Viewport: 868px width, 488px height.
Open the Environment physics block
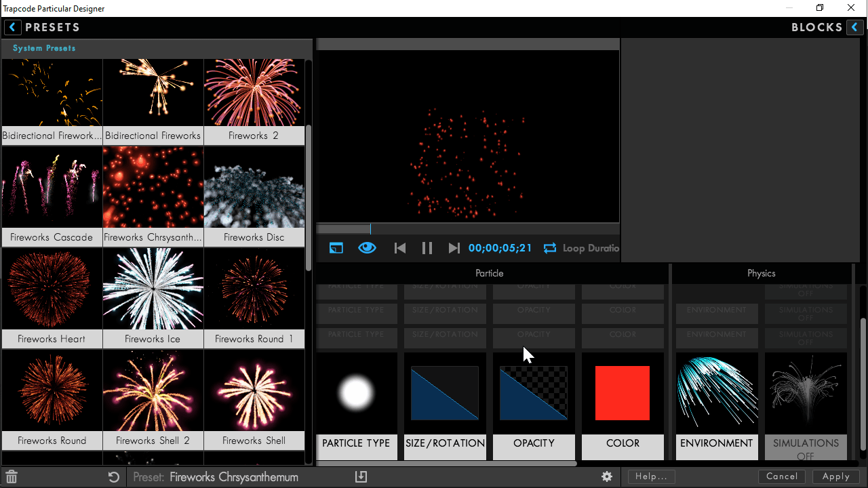click(x=717, y=406)
